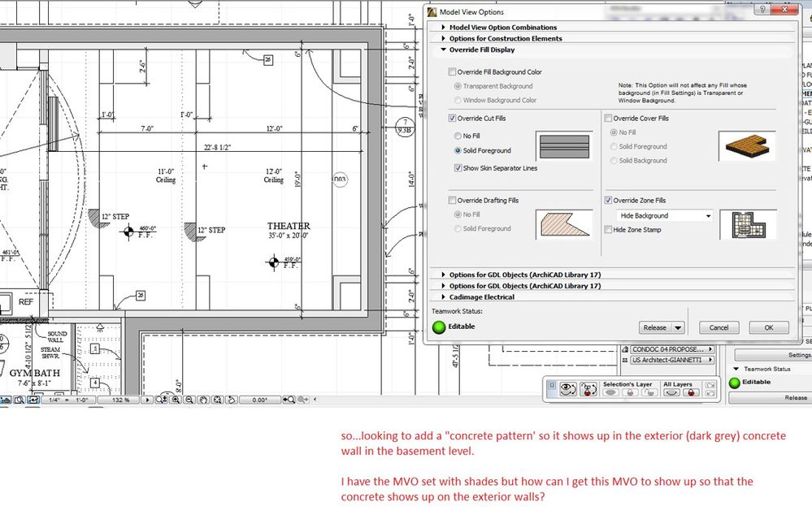Image resolution: width=812 pixels, height=528 pixels.
Task: Click Release button in Model View Options
Action: click(x=655, y=327)
